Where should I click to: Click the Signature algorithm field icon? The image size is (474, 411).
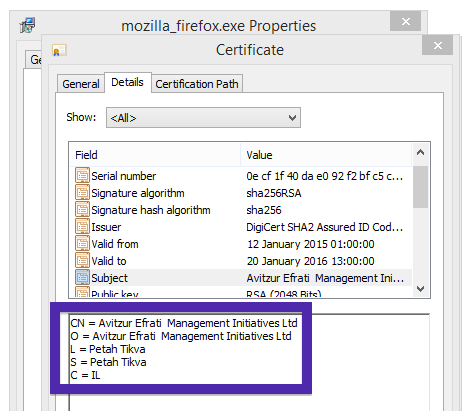[82, 193]
